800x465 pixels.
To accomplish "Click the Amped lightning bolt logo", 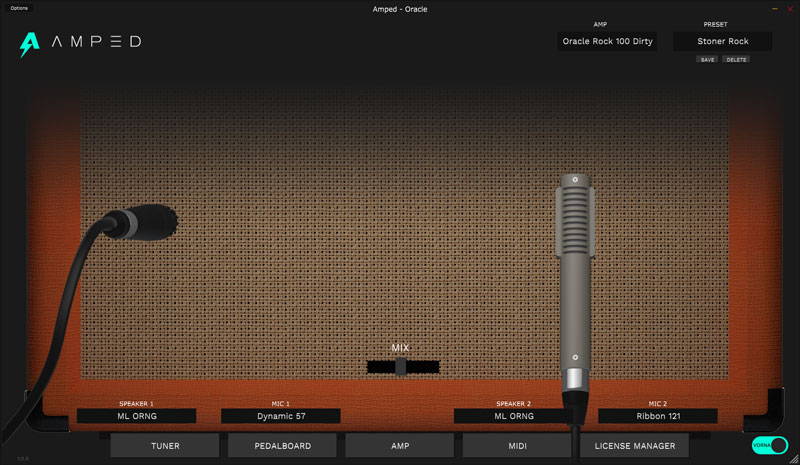I will point(29,45).
